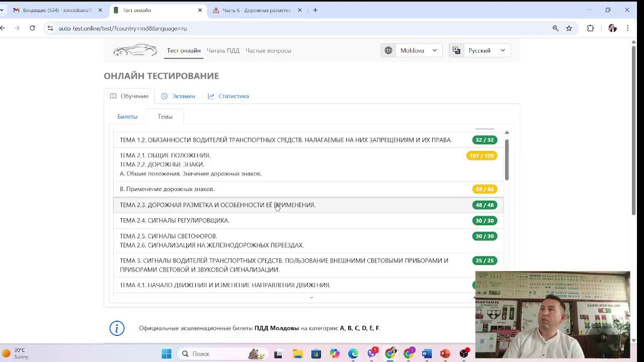This screenshot has height=362, width=644.
Task: Open the tab search dropdown arrow
Action: (x=2, y=10)
